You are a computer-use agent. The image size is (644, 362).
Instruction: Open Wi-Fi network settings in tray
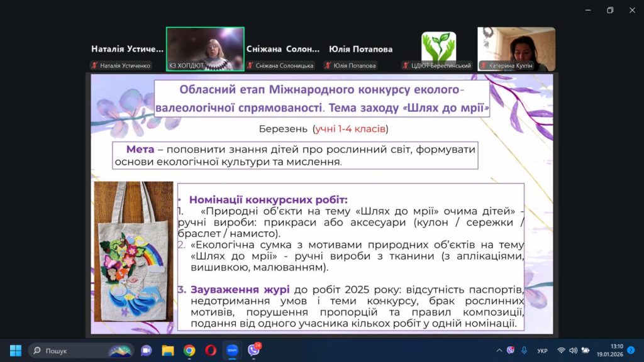click(560, 350)
